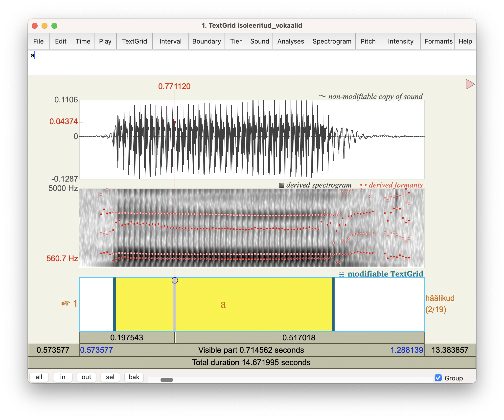The width and height of the screenshot is (504, 420).
Task: Open the Pitch menu
Action: (368, 41)
